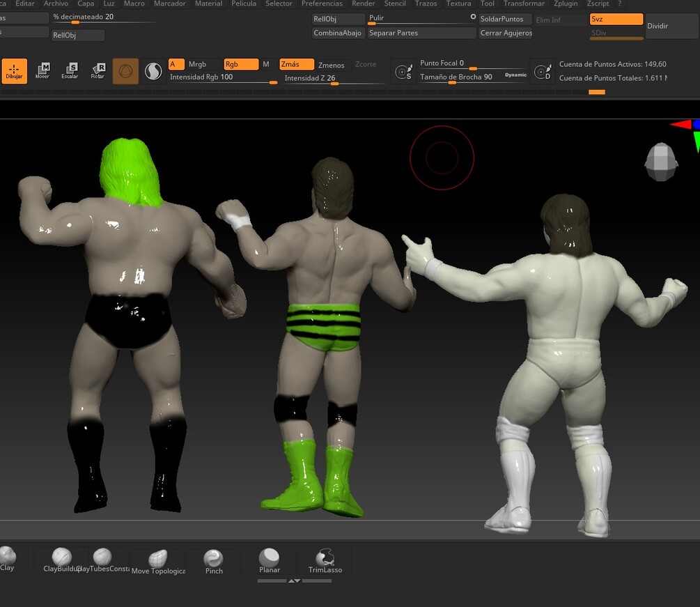This screenshot has height=607, width=700.
Task: Select the Move Topological brush
Action: point(158,562)
